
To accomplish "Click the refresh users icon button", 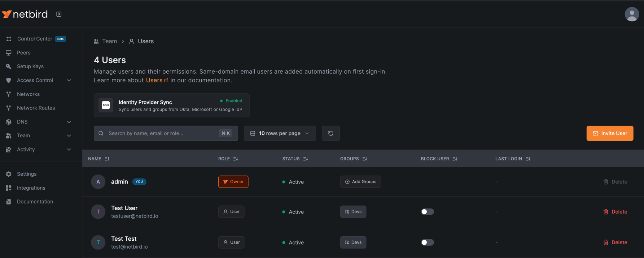I will 330,133.
